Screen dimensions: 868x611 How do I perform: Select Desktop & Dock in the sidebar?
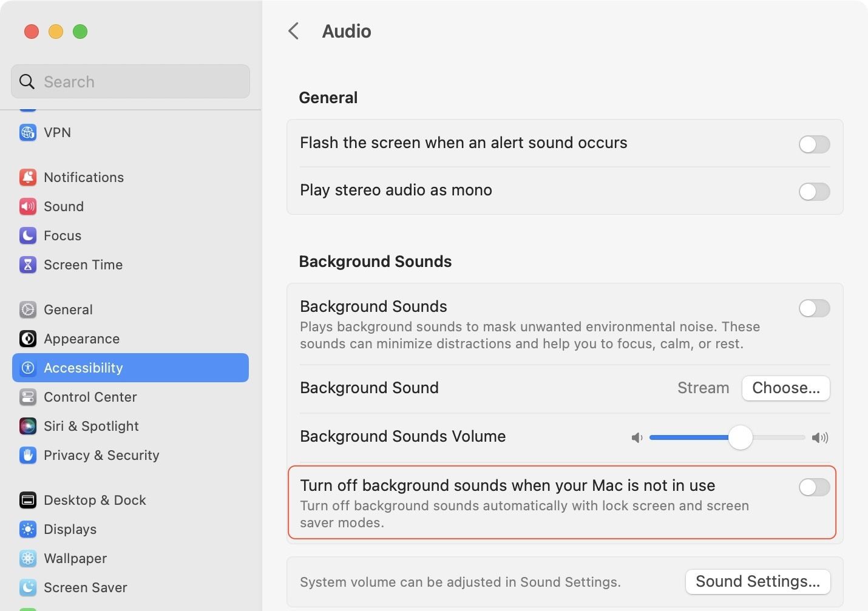click(95, 500)
